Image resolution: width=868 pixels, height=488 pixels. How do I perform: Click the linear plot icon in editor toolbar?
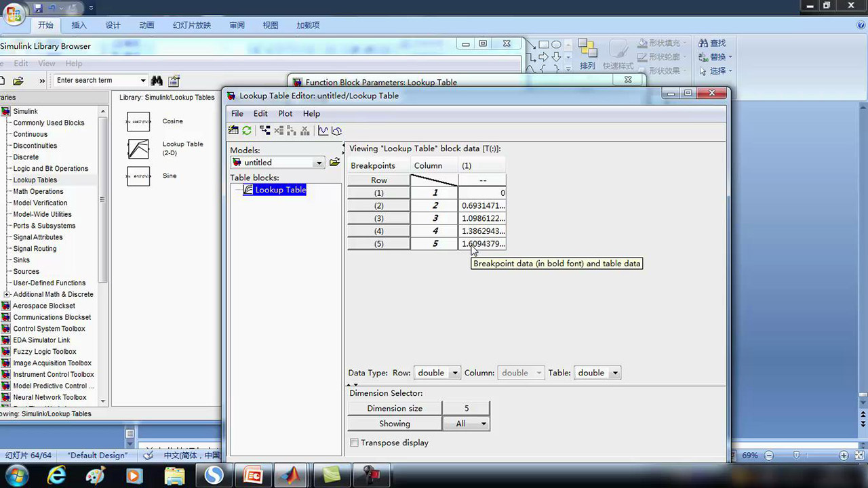click(x=323, y=131)
